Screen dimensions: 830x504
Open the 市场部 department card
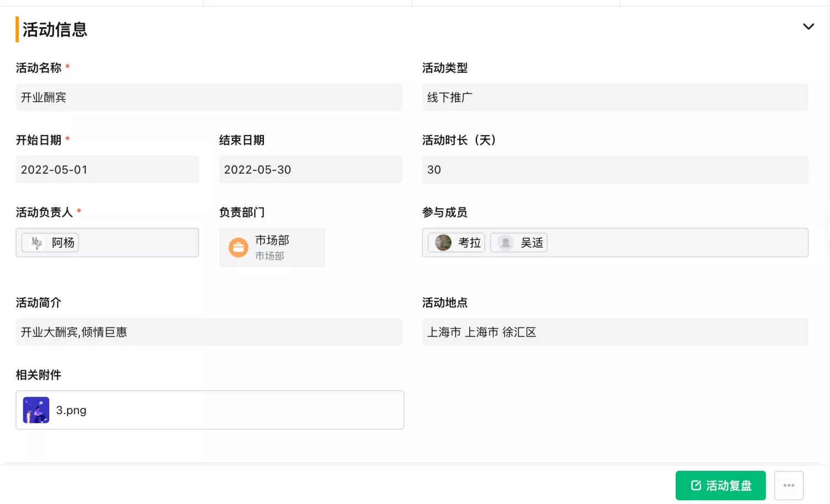[272, 247]
